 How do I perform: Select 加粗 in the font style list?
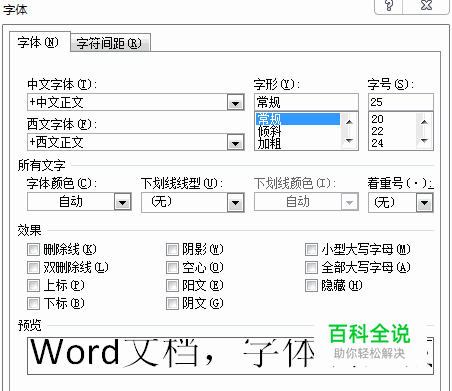tap(298, 143)
